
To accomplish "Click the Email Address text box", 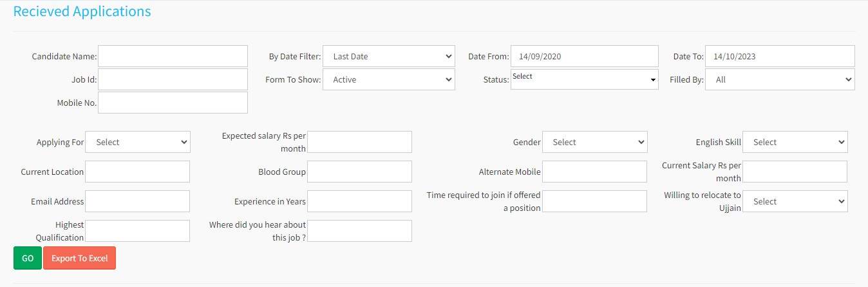I will tap(137, 201).
